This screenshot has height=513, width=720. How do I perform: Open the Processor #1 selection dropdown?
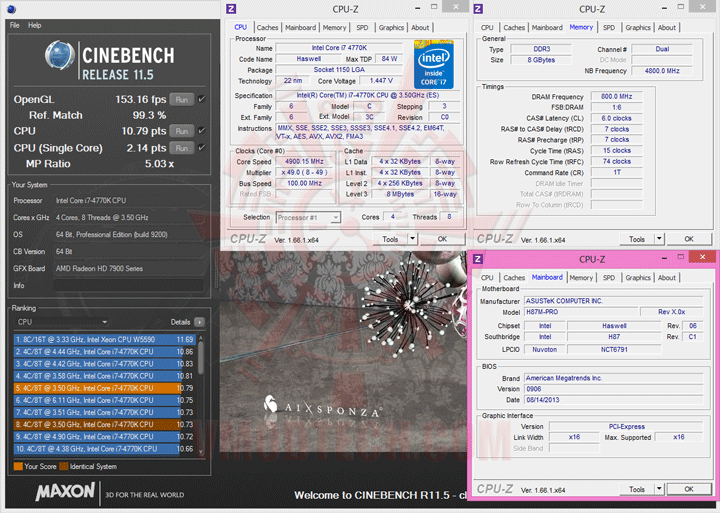click(308, 218)
